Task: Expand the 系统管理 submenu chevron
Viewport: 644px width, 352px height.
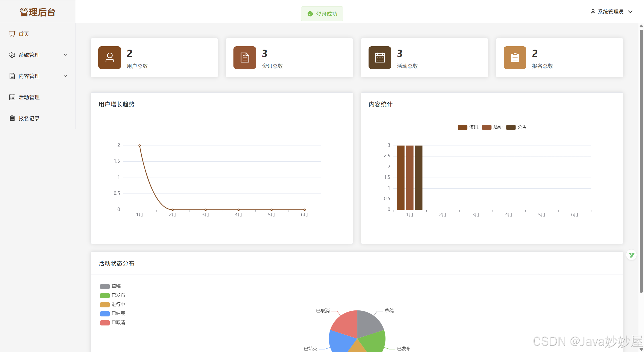Action: 65,55
